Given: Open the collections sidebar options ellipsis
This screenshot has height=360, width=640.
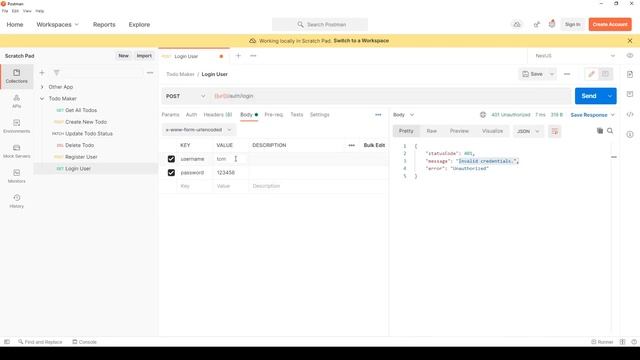Looking at the screenshot, I should coord(150,73).
